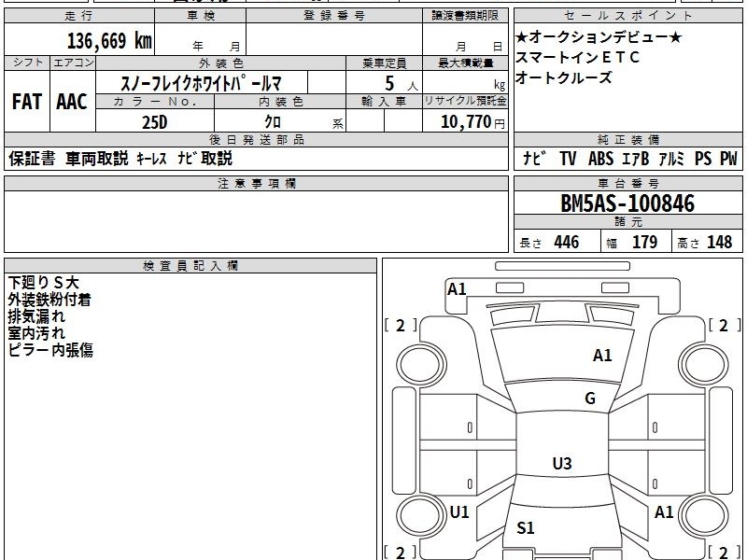Click the recycle deposit 10,770 円
Image resolution: width=747 pixels, height=560 pixels.
click(x=472, y=122)
